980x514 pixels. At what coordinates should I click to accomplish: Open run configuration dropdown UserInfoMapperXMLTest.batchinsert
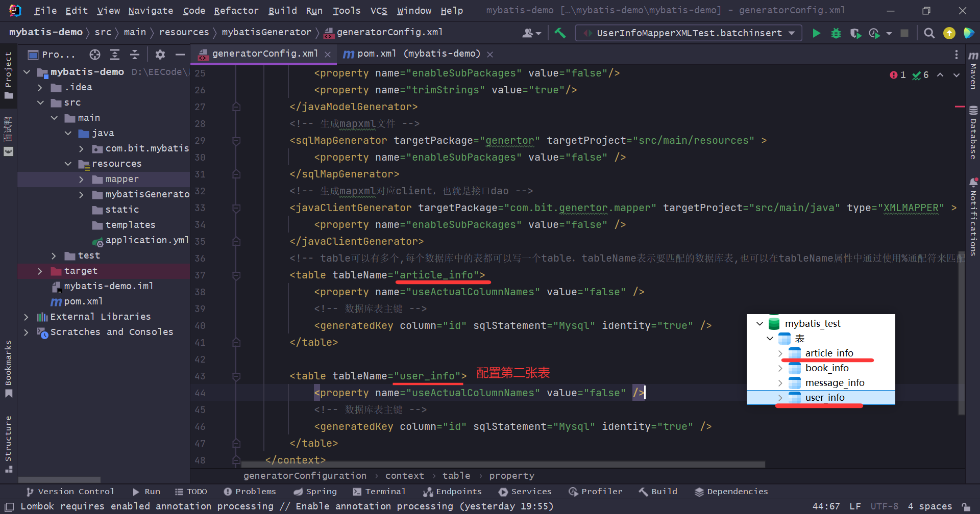pos(689,33)
